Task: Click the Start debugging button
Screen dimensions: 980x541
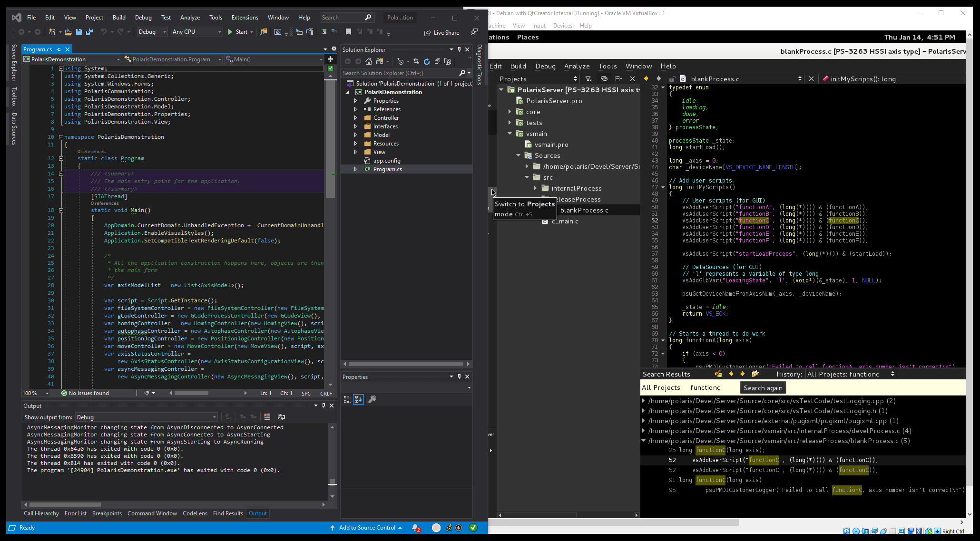Action: pyautogui.click(x=238, y=31)
